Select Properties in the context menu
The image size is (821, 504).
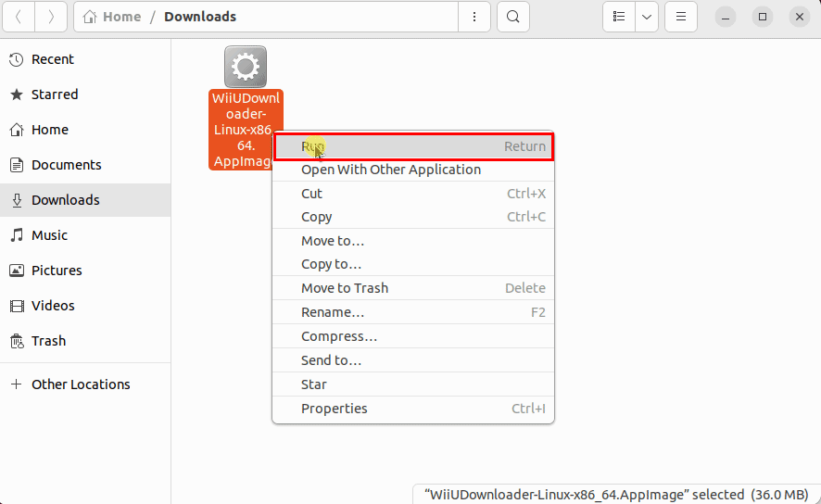pyautogui.click(x=335, y=409)
